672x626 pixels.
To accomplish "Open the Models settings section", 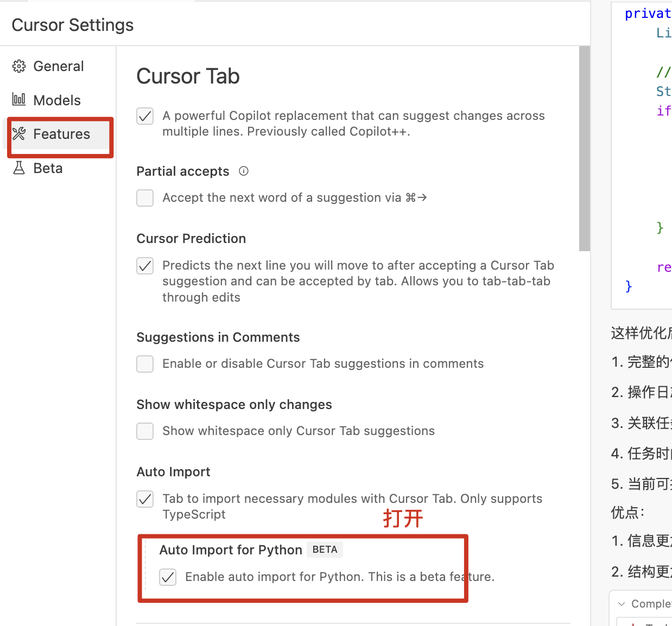I will coord(58,100).
